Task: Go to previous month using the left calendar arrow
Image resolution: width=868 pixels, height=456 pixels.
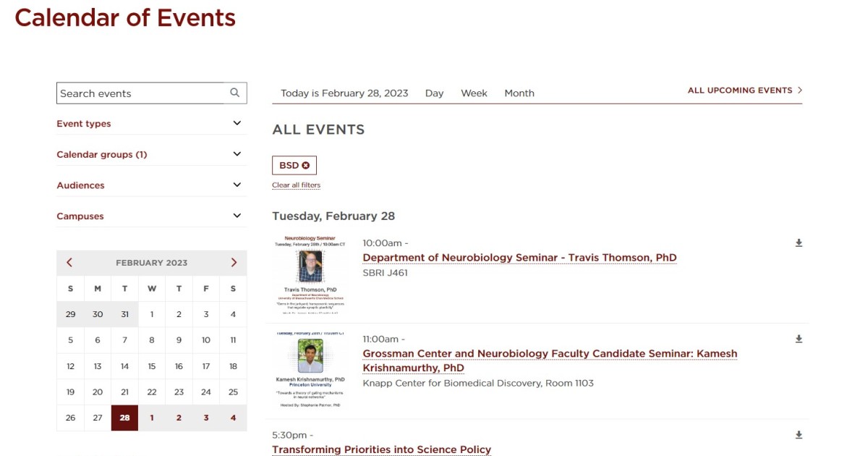Action: [69, 263]
